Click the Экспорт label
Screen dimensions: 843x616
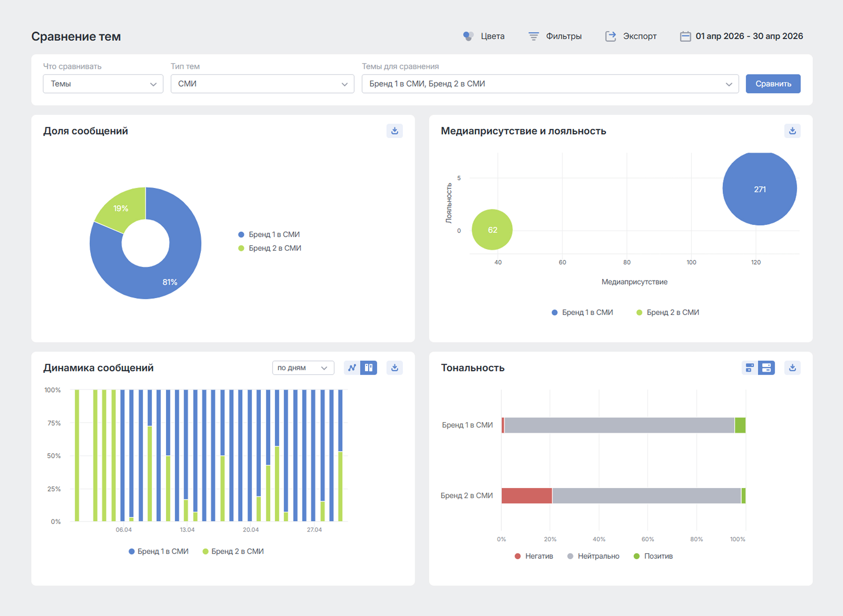[x=640, y=36]
